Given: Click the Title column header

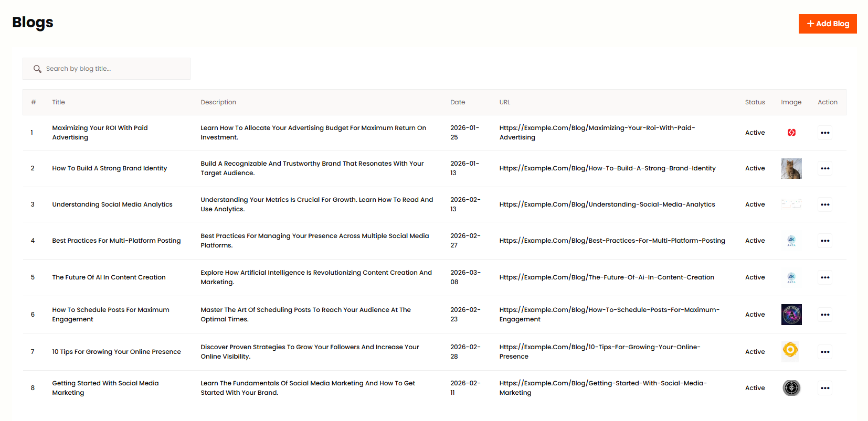Looking at the screenshot, I should 58,102.
